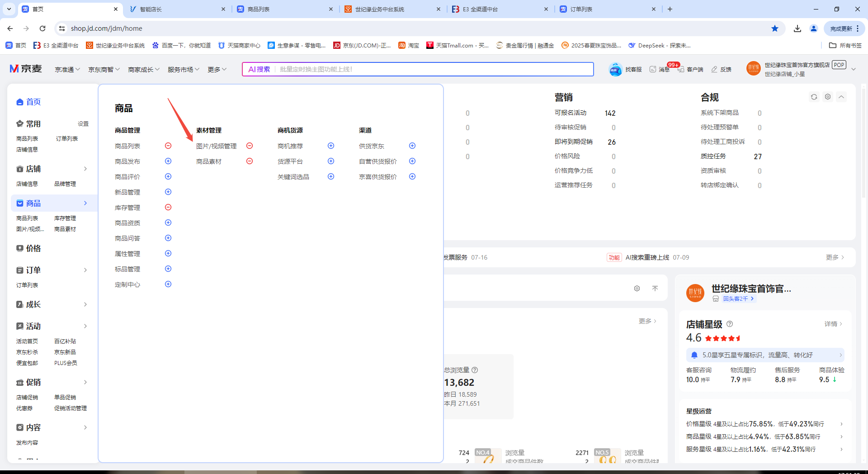Screen dimensions: 868x474
Task: Click the refresh icon in the overview panel
Action: (814, 97)
